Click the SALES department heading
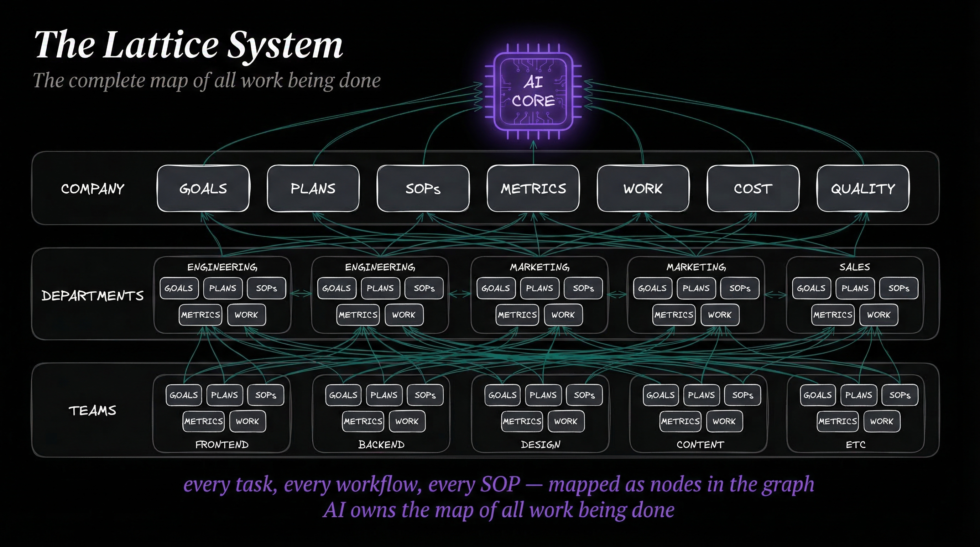980x547 pixels. 854,267
